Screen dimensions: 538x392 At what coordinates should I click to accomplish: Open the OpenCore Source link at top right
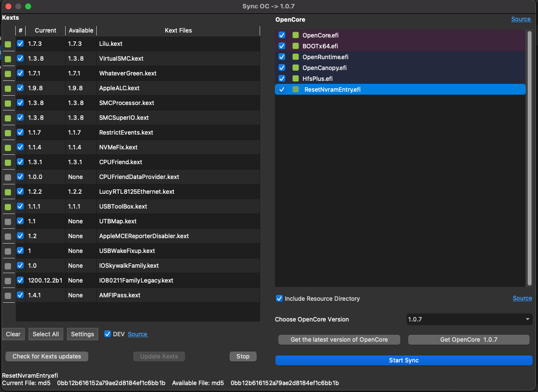(x=521, y=19)
